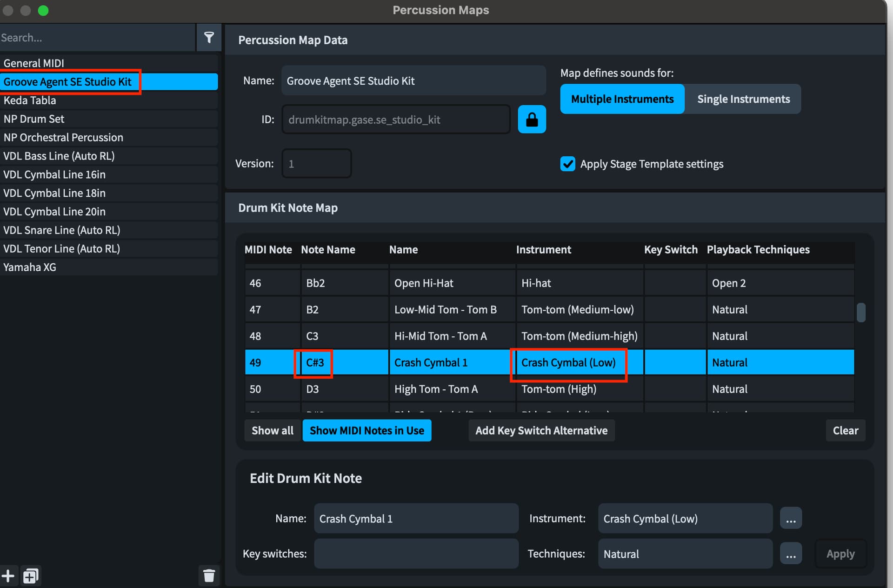Image resolution: width=893 pixels, height=588 pixels.
Task: Click the Apply button
Action: coord(840,554)
